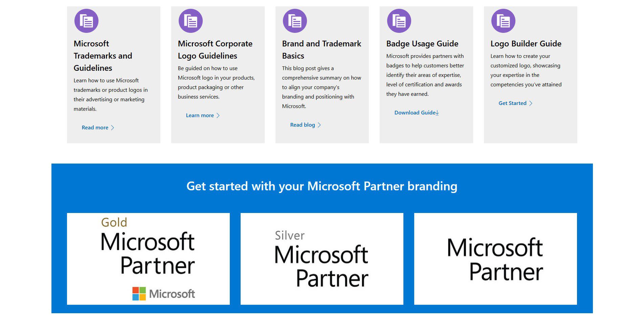Click the chevron next to Get Started
The width and height of the screenshot is (644, 320).
point(531,103)
